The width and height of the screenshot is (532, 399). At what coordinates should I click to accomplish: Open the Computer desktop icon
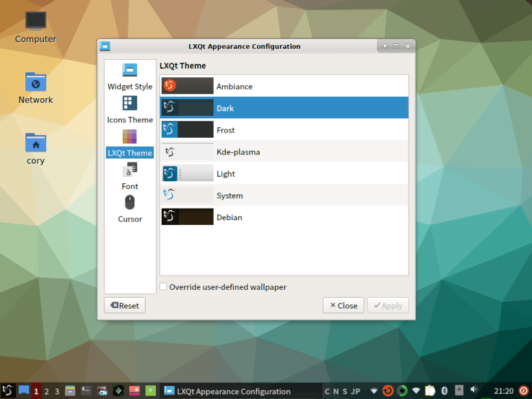point(36,27)
